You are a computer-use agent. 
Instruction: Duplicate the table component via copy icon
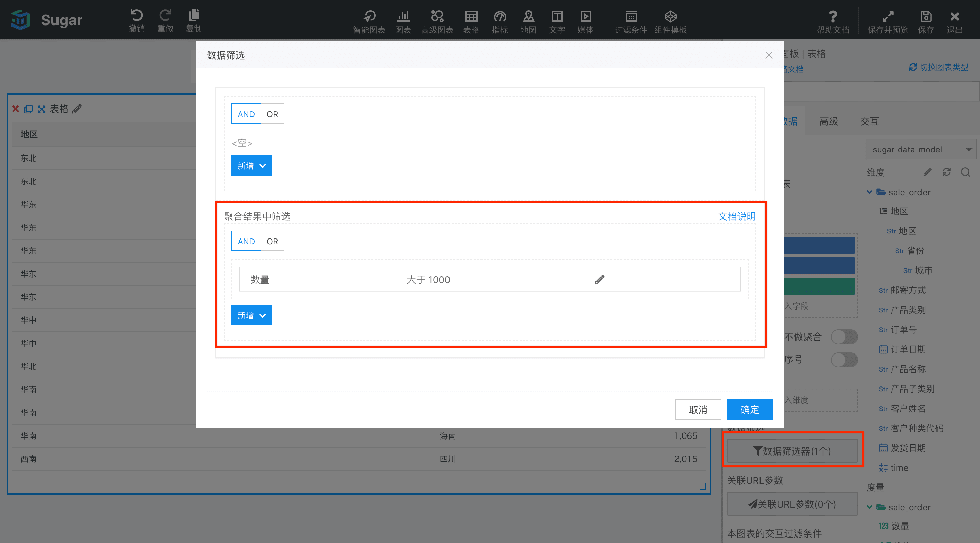point(29,109)
